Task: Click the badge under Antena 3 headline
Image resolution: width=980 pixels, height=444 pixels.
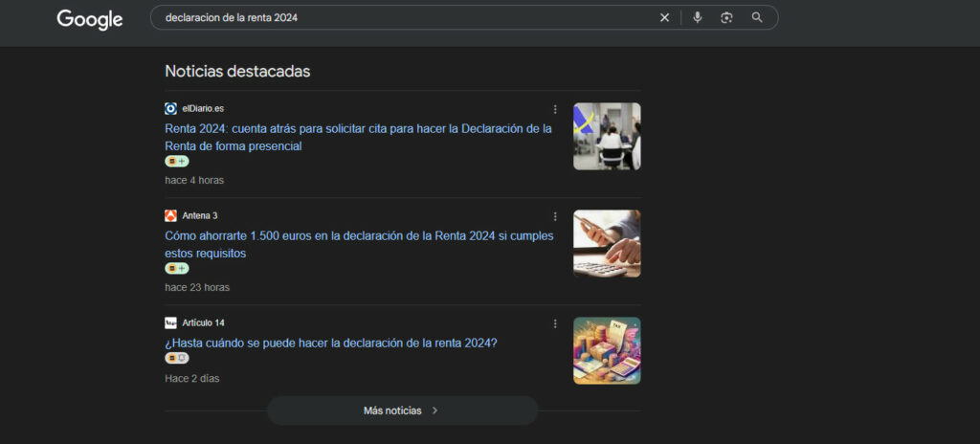Action: click(x=177, y=268)
